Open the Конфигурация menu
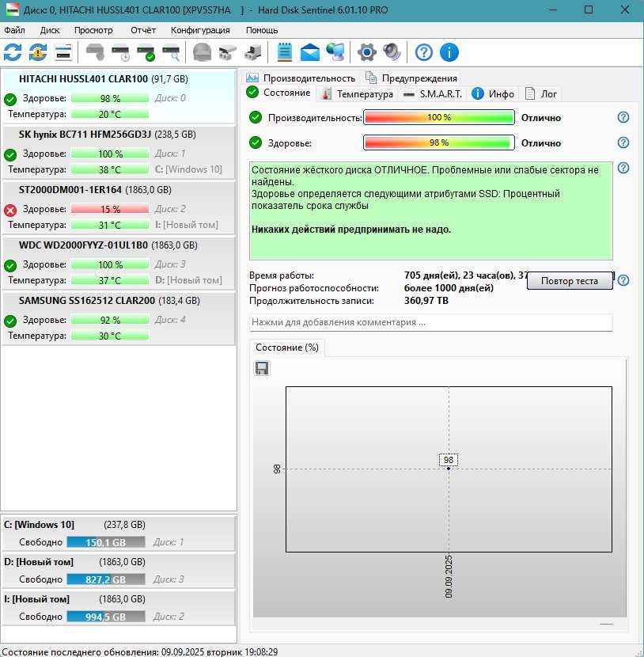Screen dimensions: 644x657 point(200,30)
